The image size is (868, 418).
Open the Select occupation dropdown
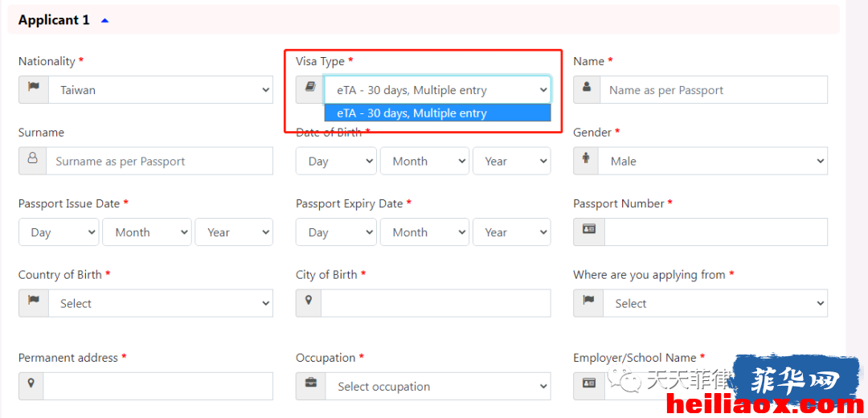click(x=438, y=386)
